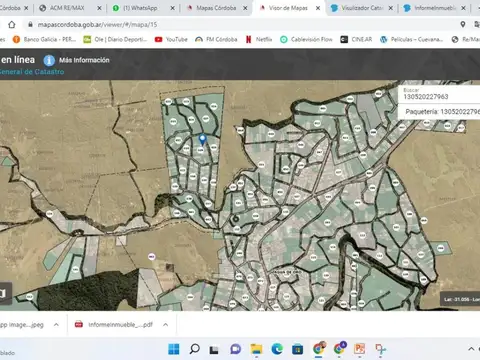This screenshot has width=480, height=360.
Task: Open the InformeInmueble pdf download
Action: 120,324
